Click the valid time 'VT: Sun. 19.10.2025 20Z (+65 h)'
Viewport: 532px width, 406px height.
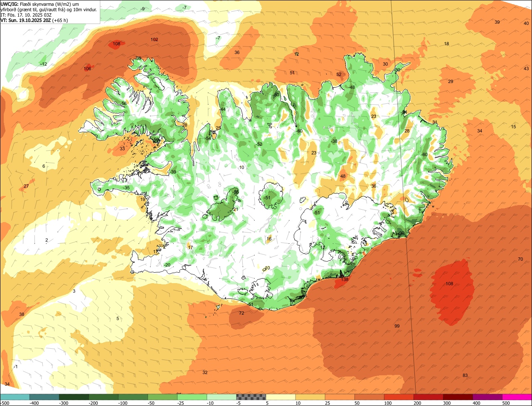tap(34, 20)
